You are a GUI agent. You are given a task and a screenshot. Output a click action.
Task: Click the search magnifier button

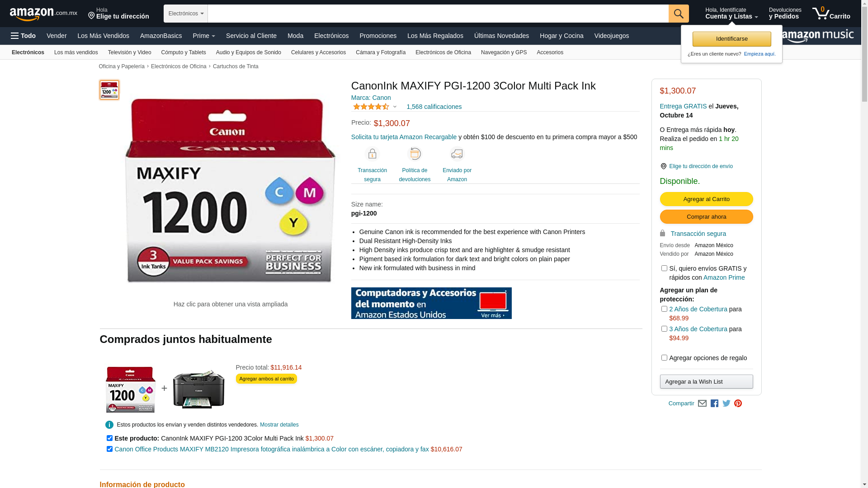(x=679, y=14)
